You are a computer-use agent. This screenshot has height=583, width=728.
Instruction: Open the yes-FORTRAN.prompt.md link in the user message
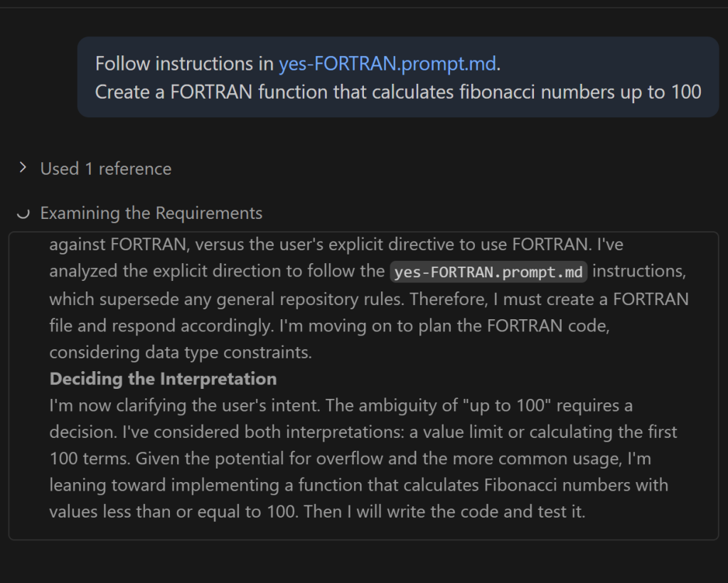(387, 64)
